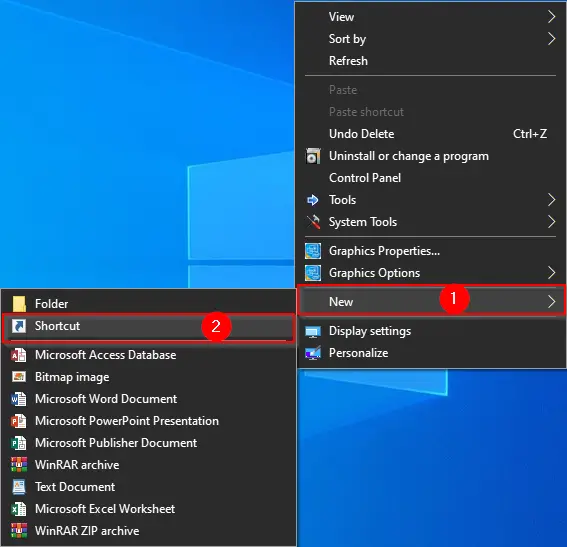
Task: Click the Graphics Properties icon
Action: pos(313,251)
